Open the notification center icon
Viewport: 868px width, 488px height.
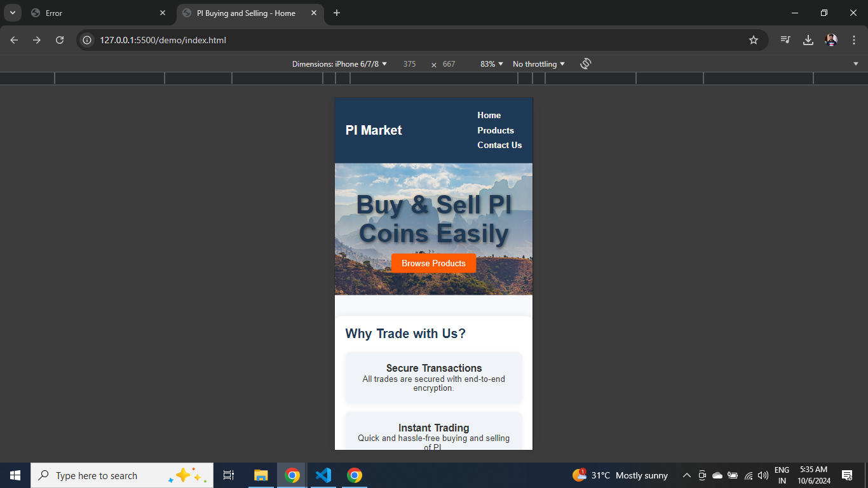point(847,475)
